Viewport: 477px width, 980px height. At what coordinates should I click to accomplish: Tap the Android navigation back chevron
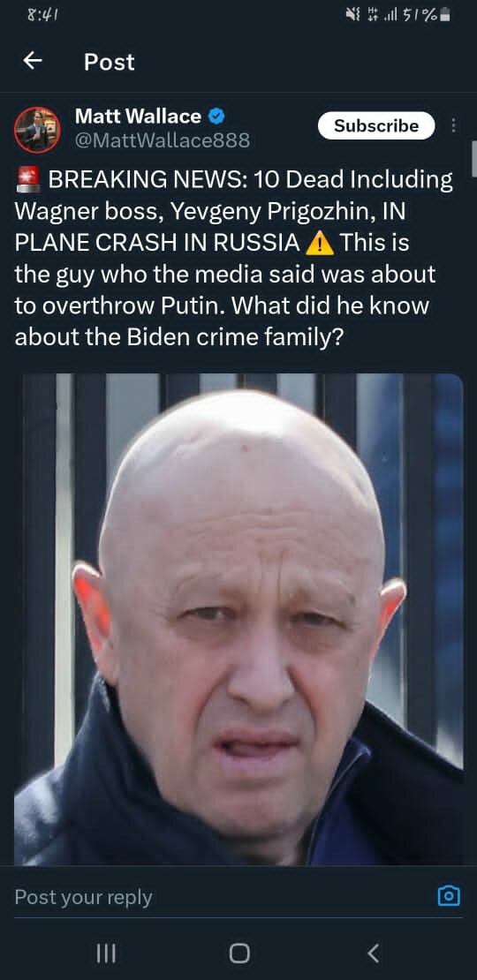point(374,954)
